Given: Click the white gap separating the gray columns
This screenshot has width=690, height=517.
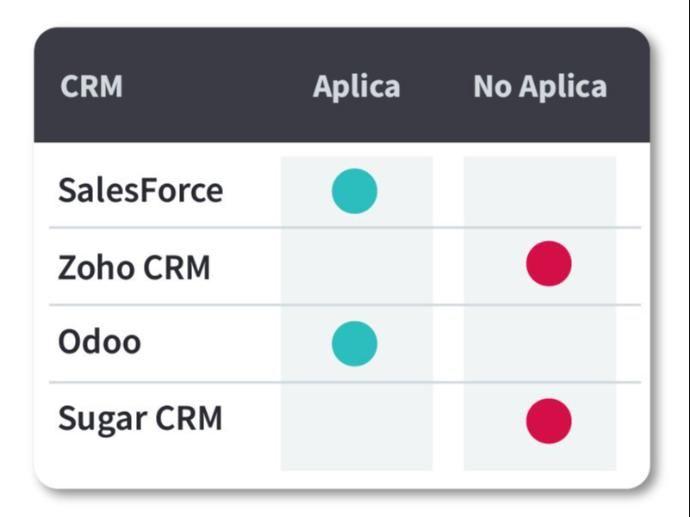Looking at the screenshot, I should point(448,300).
